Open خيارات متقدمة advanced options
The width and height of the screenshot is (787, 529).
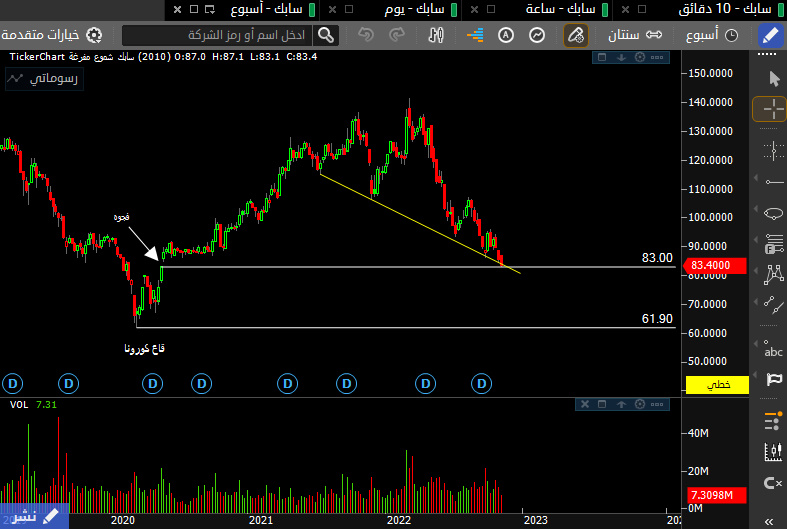tap(51, 35)
